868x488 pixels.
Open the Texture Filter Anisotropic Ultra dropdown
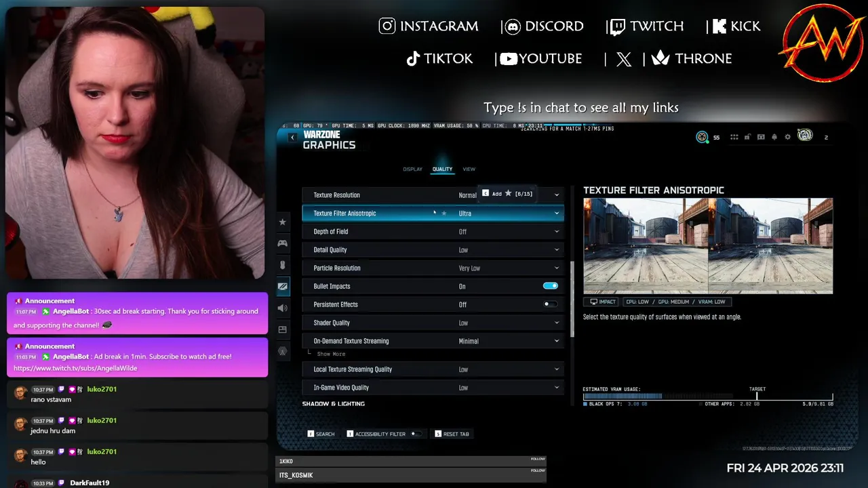pos(433,213)
